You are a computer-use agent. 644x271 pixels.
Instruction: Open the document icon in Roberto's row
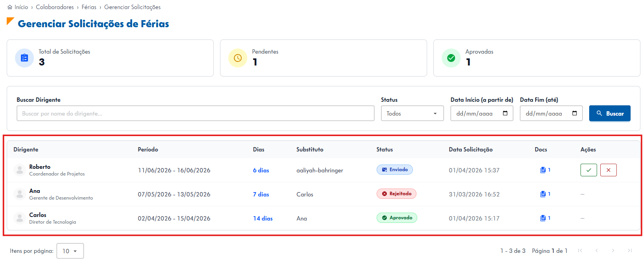tap(543, 170)
